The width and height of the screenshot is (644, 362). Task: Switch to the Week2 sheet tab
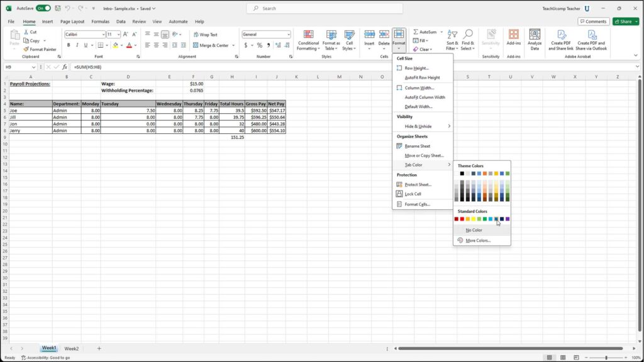71,348
